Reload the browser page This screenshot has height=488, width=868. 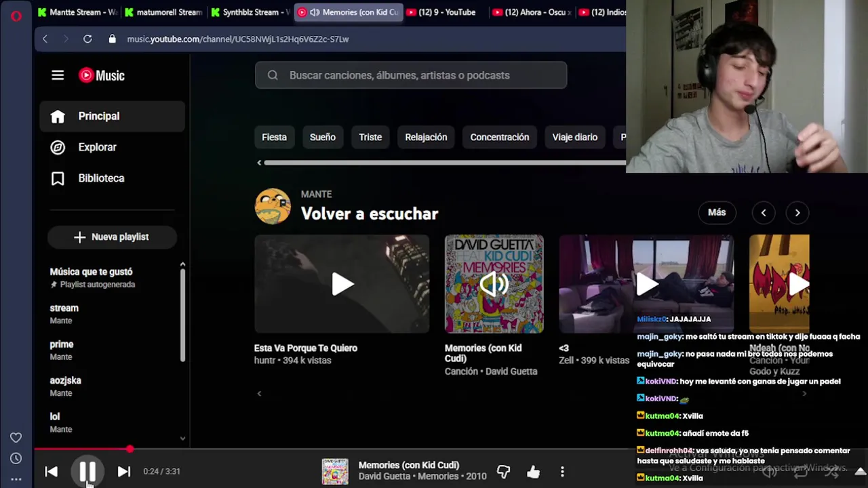pyautogui.click(x=87, y=39)
